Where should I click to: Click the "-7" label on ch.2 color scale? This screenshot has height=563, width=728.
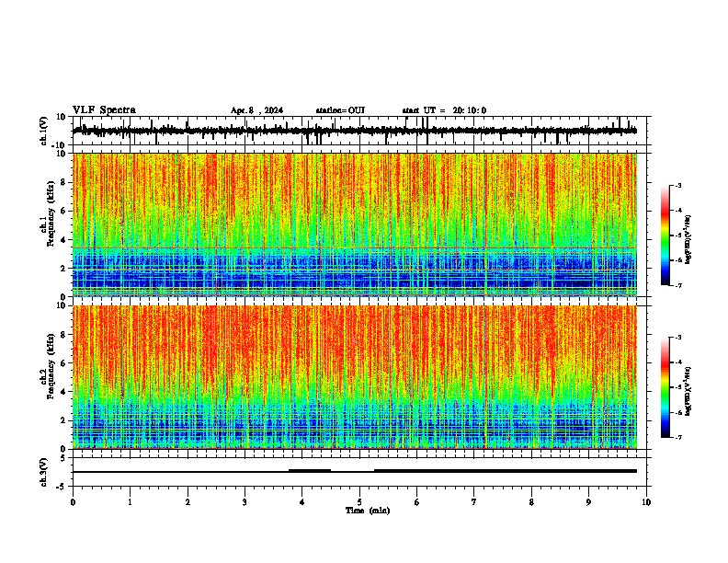(677, 437)
